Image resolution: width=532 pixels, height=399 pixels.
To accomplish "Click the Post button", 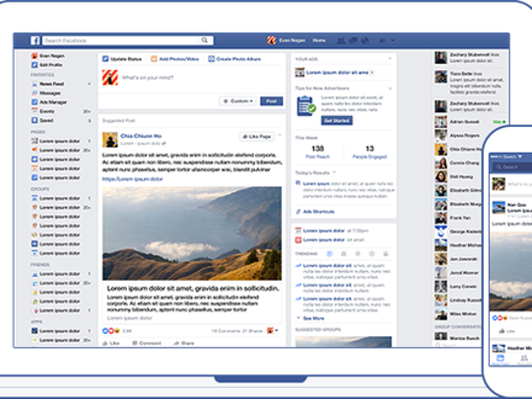I will pos(272,101).
